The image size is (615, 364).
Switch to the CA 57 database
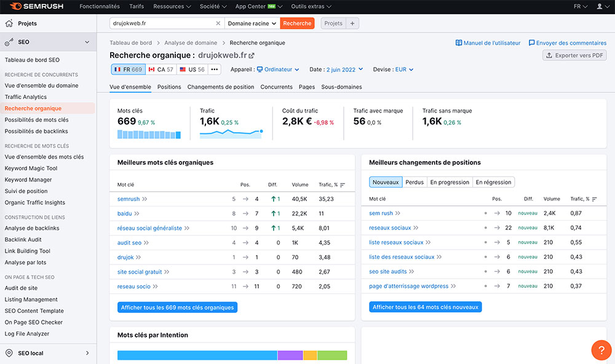[x=161, y=69]
